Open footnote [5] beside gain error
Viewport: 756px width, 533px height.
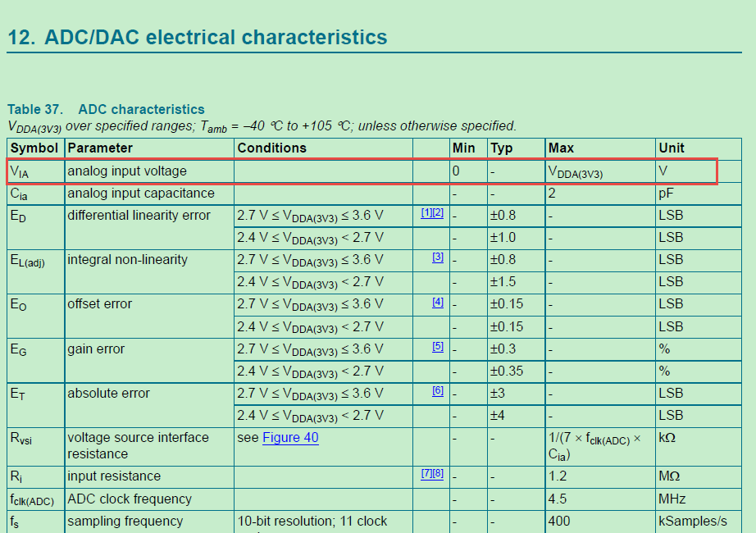(x=438, y=346)
